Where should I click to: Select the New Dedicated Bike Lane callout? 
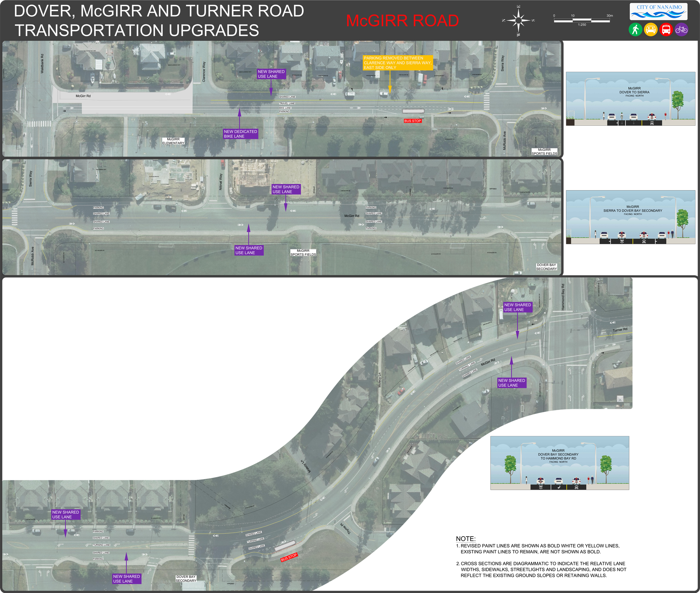(240, 134)
